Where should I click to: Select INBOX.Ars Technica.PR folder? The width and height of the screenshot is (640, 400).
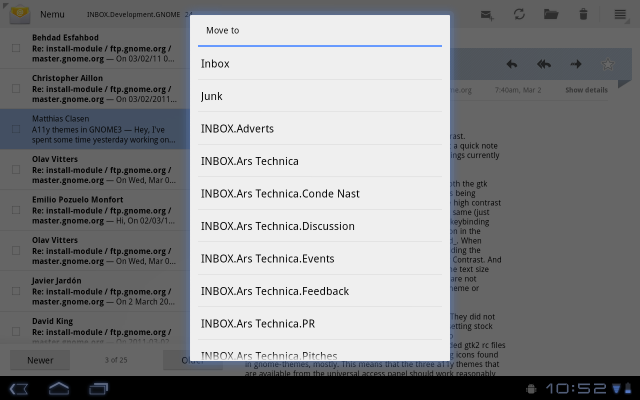click(x=320, y=323)
